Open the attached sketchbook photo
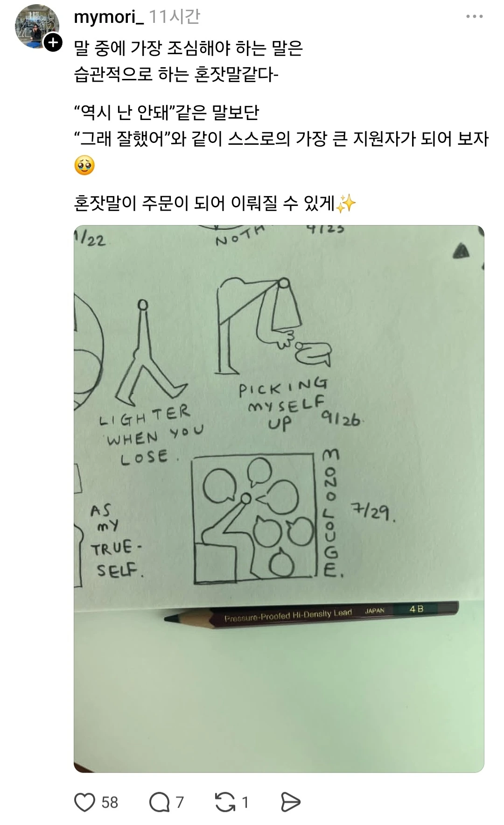The height and width of the screenshot is (825, 504). pyautogui.click(x=279, y=499)
